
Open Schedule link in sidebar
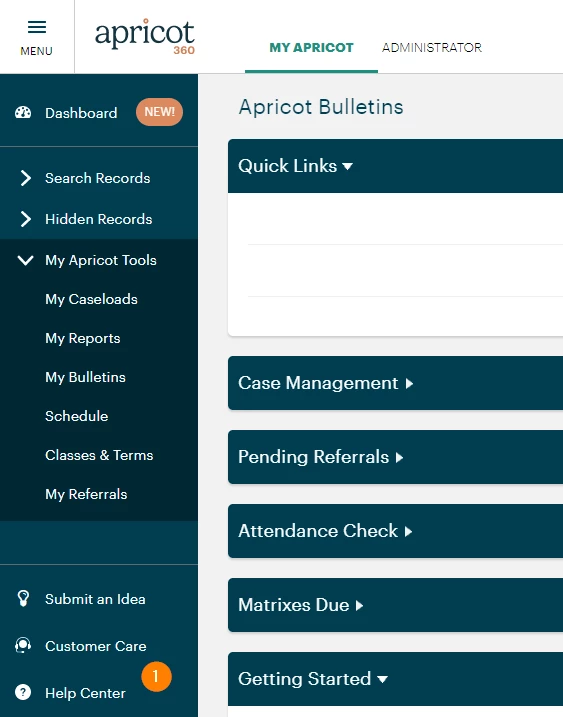[x=76, y=416]
